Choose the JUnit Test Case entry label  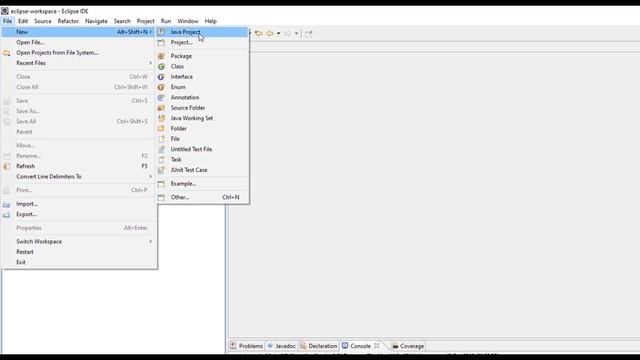click(x=189, y=170)
